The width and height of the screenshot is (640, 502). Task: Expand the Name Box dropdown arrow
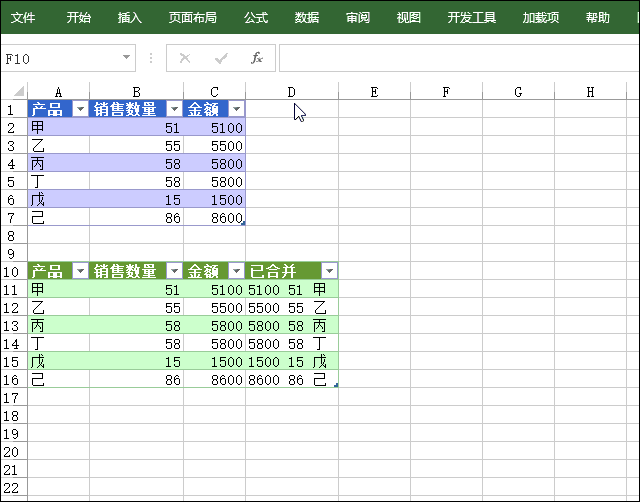pyautogui.click(x=127, y=58)
